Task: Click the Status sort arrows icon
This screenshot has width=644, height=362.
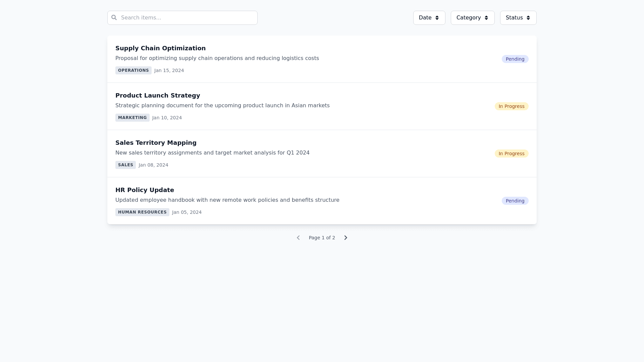Action: [x=528, y=18]
